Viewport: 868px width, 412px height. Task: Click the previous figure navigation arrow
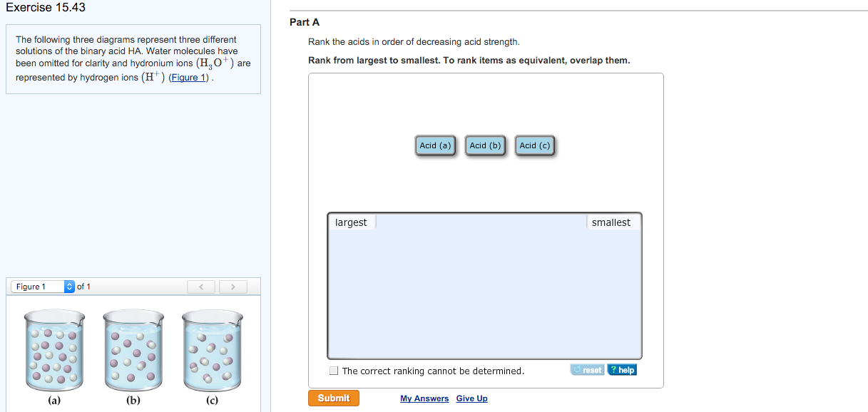pyautogui.click(x=200, y=286)
